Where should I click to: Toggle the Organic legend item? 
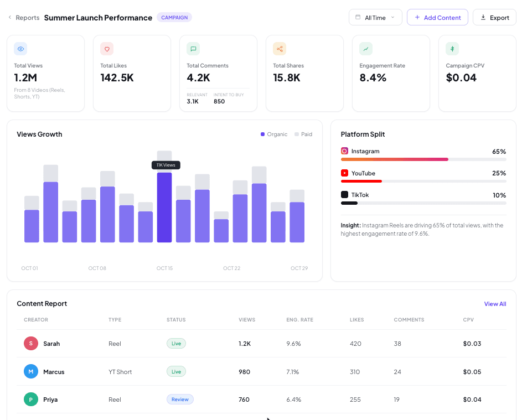274,134
